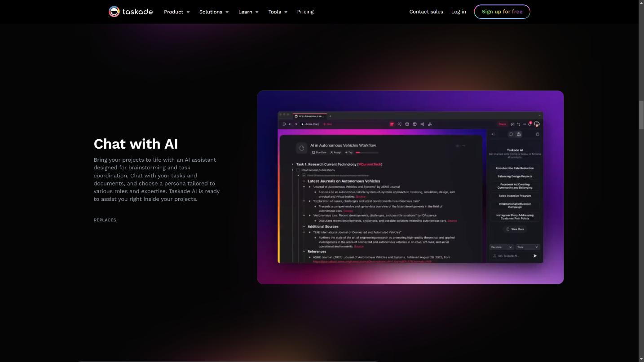
Task: Expand the Solutions menu
Action: pos(214,12)
